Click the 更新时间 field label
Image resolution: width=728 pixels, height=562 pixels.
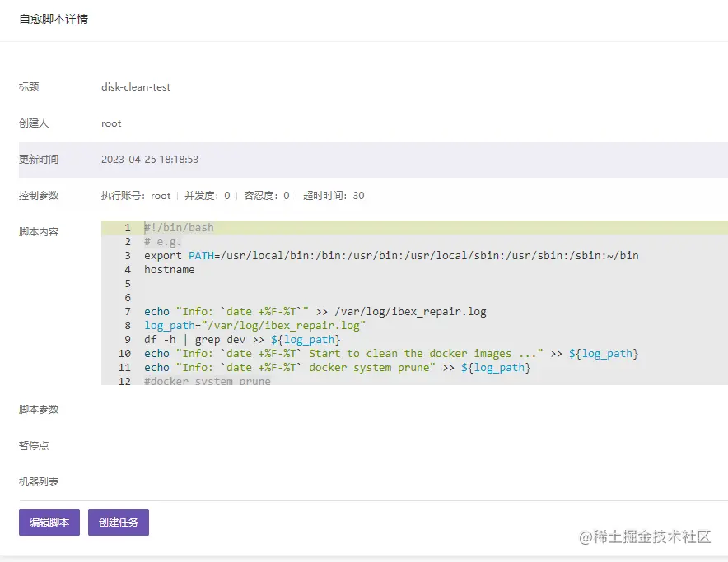click(x=39, y=159)
